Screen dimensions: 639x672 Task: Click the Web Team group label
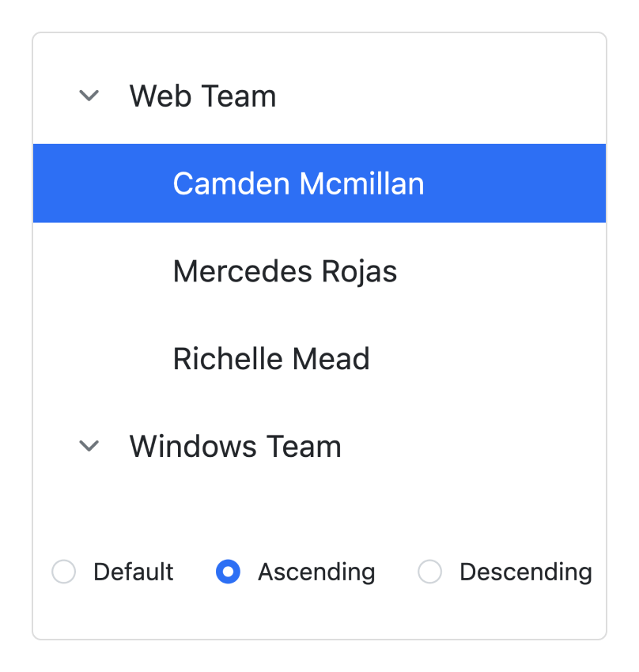[x=202, y=96]
